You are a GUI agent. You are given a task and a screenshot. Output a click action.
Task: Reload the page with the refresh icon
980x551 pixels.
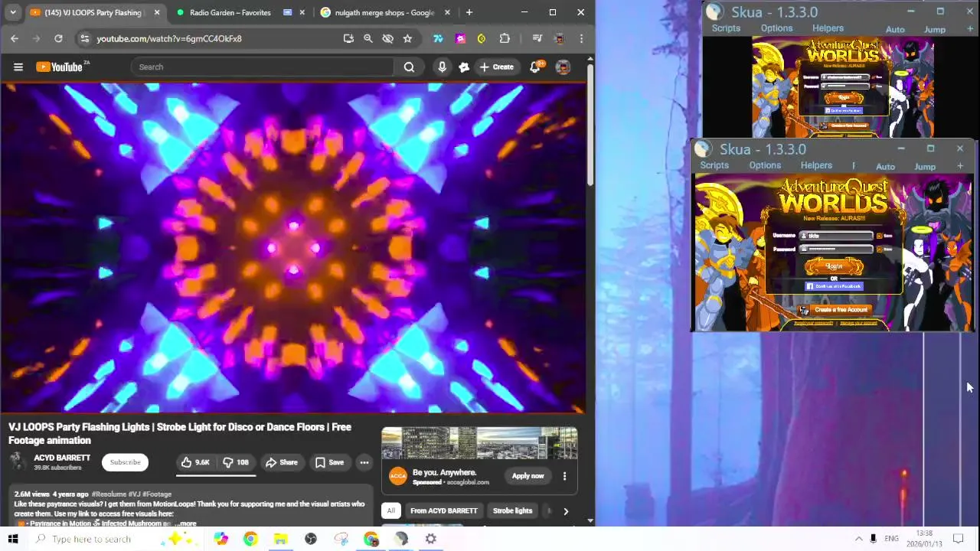(58, 38)
